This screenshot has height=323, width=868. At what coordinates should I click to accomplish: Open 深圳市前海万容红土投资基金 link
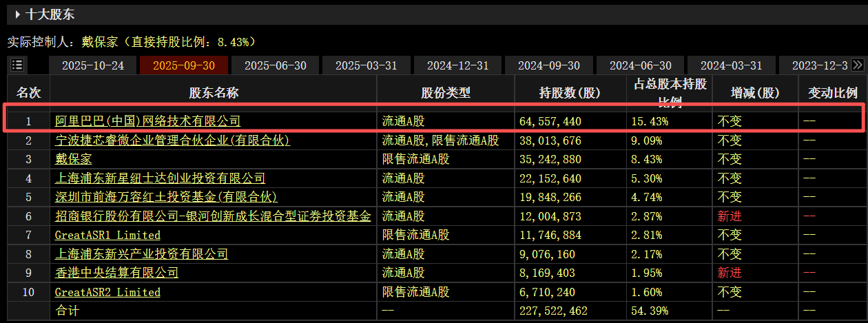[x=166, y=197]
